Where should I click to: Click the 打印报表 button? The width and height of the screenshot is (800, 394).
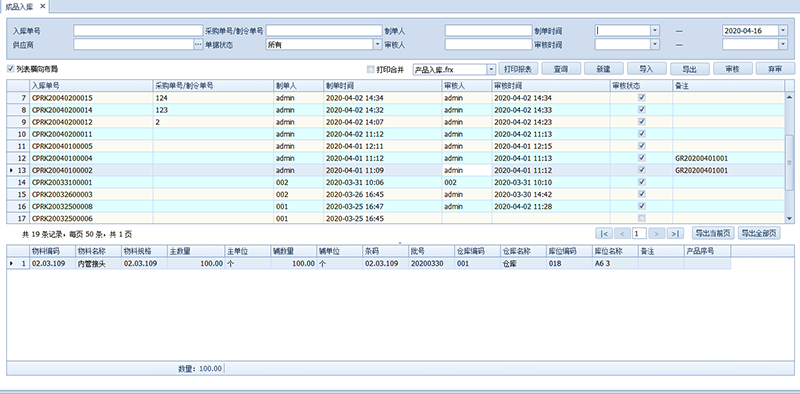[518, 69]
